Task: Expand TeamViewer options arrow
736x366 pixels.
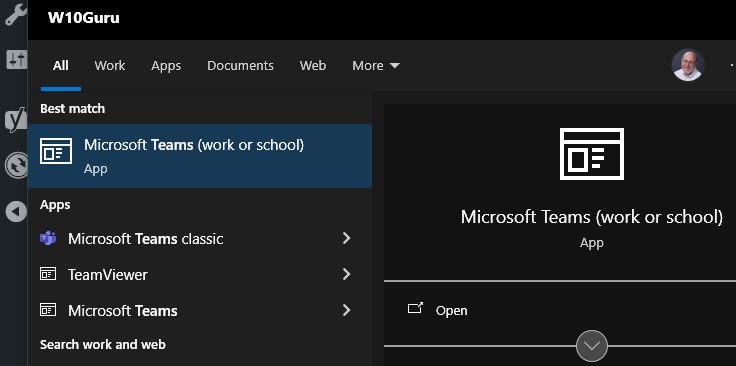Action: click(x=346, y=274)
